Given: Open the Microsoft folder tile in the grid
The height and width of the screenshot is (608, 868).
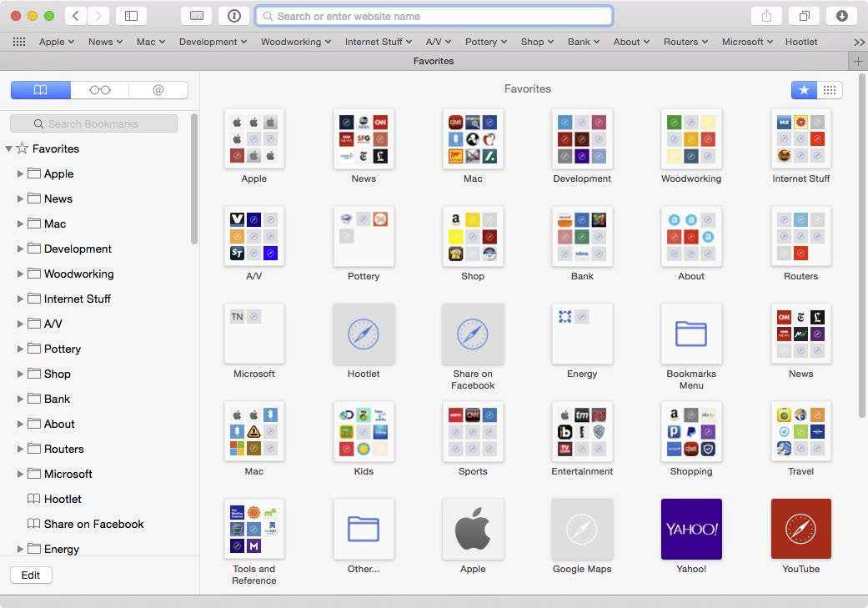Looking at the screenshot, I should [x=254, y=334].
